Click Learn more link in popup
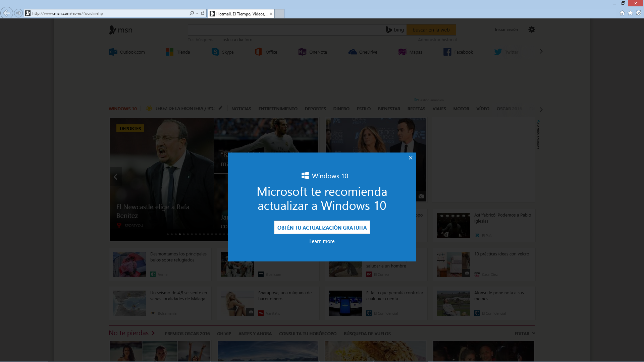The height and width of the screenshot is (362, 644). (x=322, y=241)
